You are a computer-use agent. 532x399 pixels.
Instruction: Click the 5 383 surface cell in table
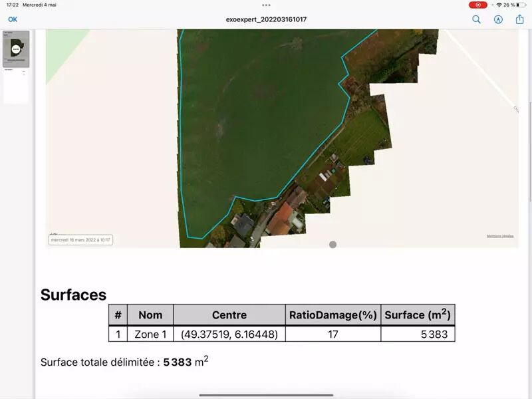(x=418, y=334)
